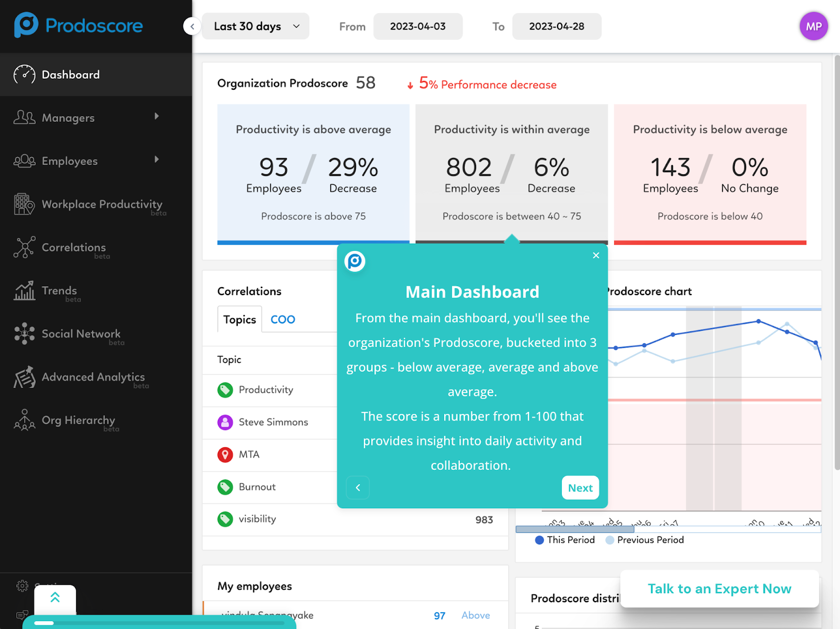Viewport: 840px width, 629px height.
Task: Click Next in the tour popup
Action: click(x=580, y=488)
